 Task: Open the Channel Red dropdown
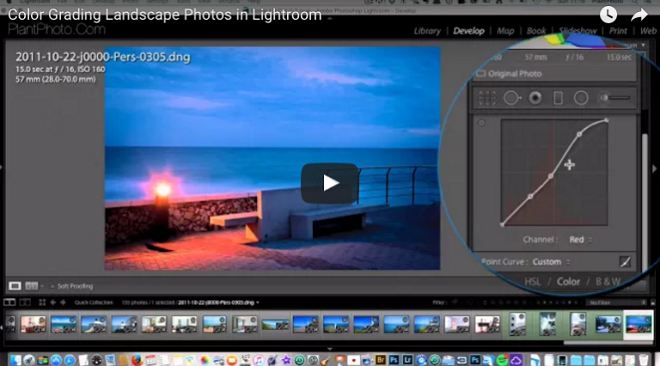tap(580, 239)
